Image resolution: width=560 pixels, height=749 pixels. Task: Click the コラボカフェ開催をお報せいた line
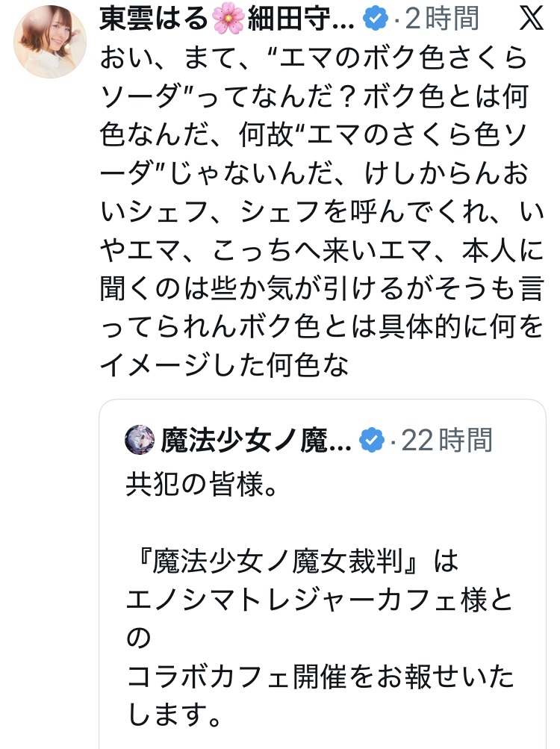tap(321, 677)
